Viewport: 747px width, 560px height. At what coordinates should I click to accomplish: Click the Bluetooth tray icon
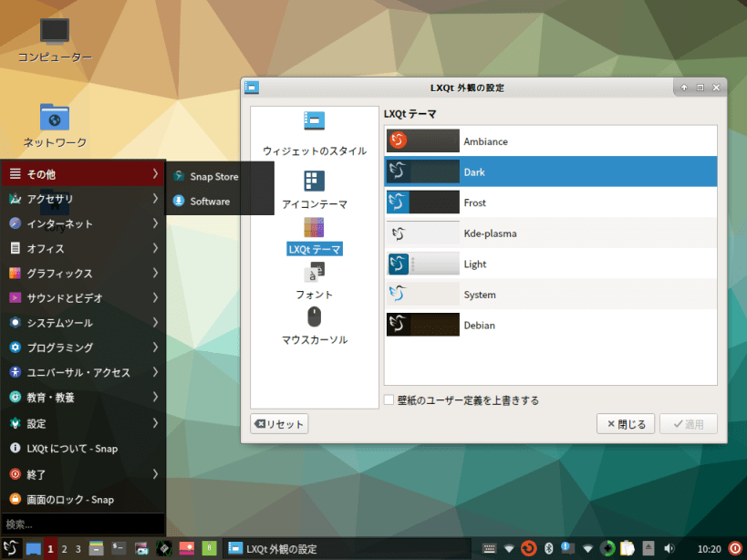[x=548, y=548]
